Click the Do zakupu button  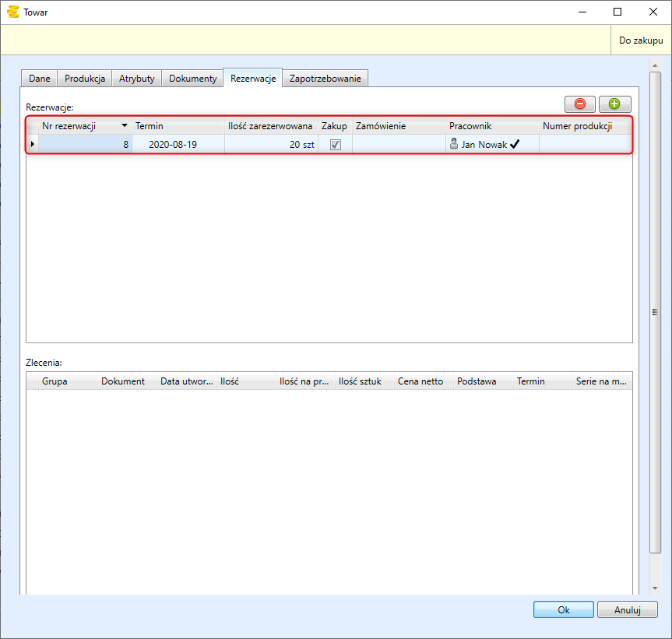click(641, 40)
